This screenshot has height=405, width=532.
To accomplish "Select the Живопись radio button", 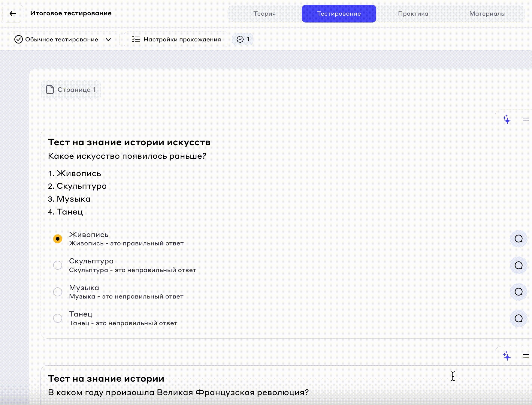I will tap(58, 239).
